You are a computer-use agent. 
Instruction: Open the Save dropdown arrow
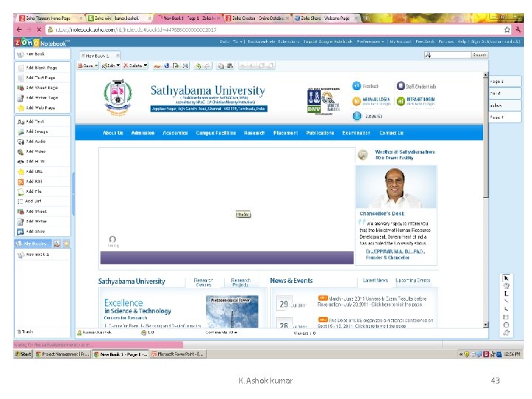[96, 66]
